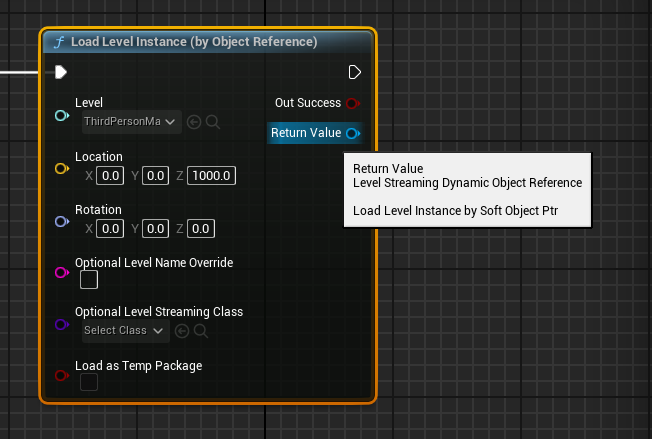The image size is (652, 439).
Task: Click the blue Return Value output pin
Action: (352, 133)
